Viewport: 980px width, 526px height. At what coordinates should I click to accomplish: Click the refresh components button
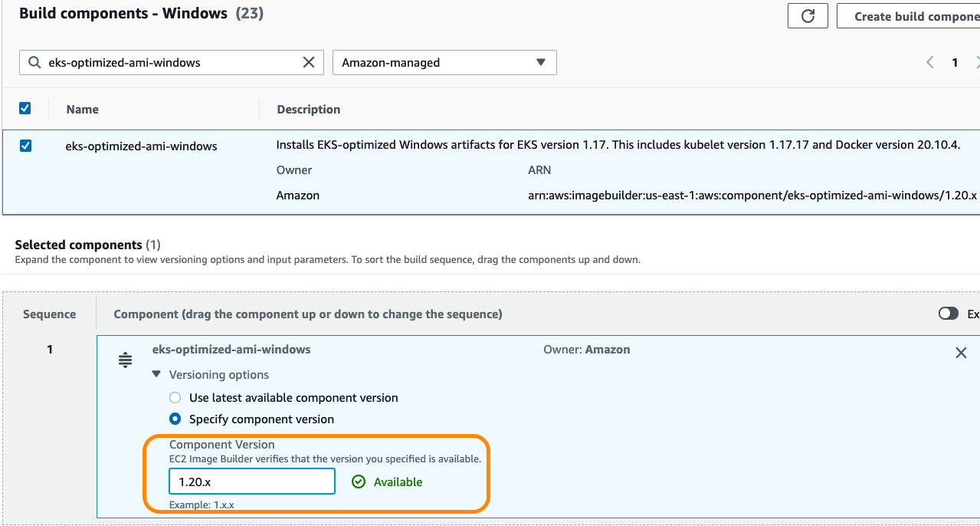pyautogui.click(x=808, y=16)
